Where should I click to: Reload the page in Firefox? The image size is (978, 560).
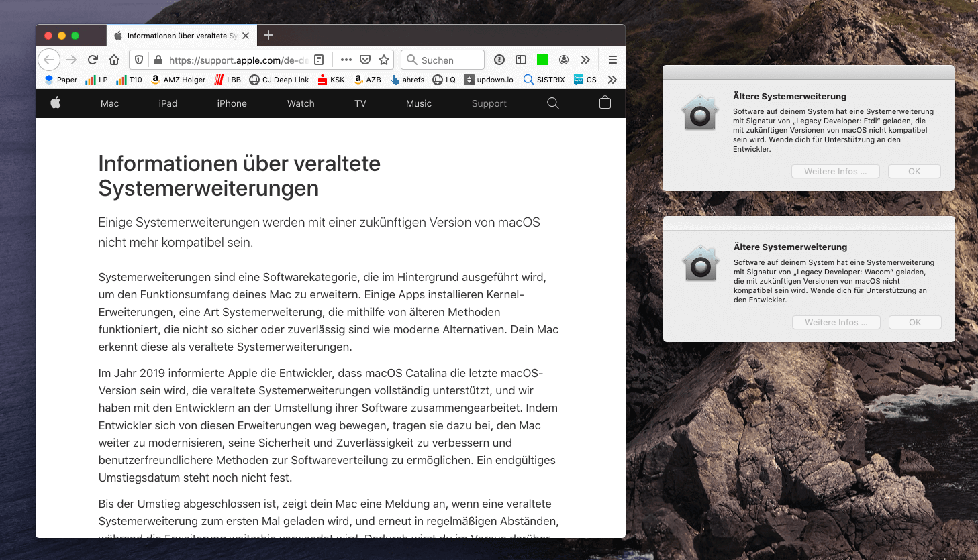click(93, 60)
